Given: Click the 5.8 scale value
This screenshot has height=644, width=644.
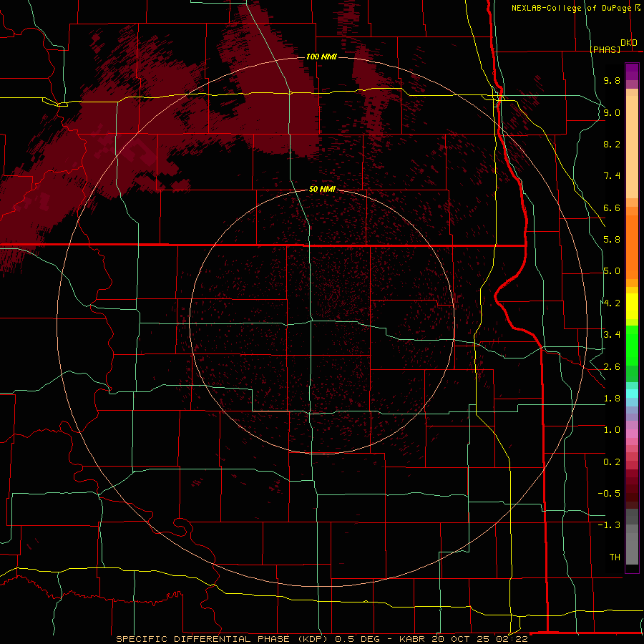Looking at the screenshot, I should point(612,240).
